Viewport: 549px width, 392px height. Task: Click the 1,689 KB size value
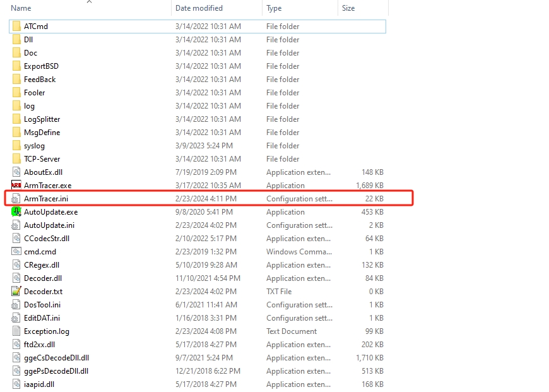click(370, 186)
